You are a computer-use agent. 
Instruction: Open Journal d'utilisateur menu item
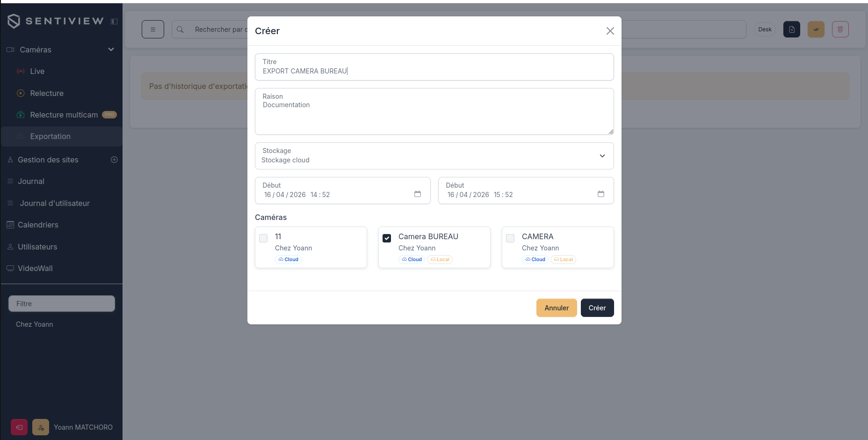[55, 203]
